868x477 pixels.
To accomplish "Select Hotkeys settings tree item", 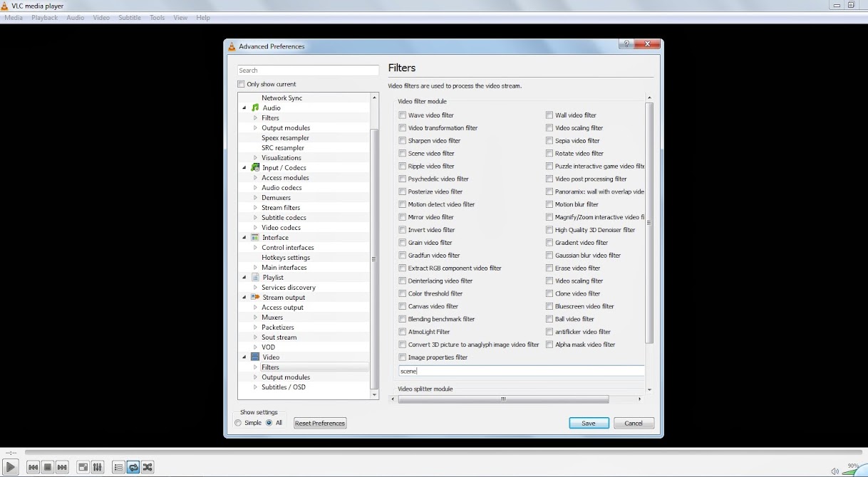I will pos(286,258).
